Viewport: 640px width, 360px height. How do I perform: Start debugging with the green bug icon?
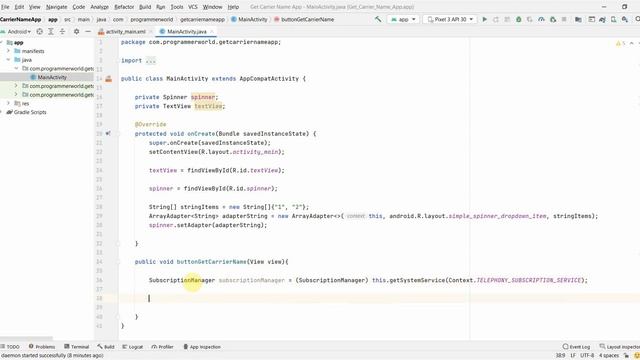pos(518,19)
